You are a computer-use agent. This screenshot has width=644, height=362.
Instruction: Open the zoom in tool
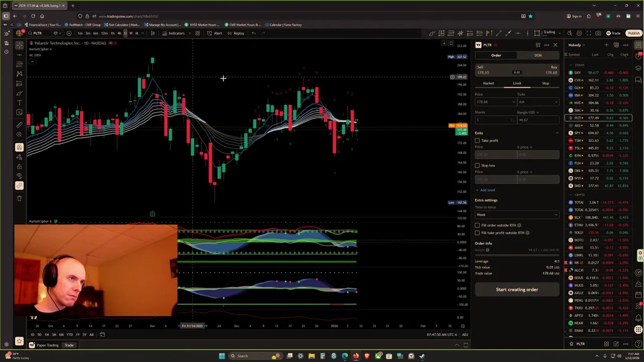19,134
